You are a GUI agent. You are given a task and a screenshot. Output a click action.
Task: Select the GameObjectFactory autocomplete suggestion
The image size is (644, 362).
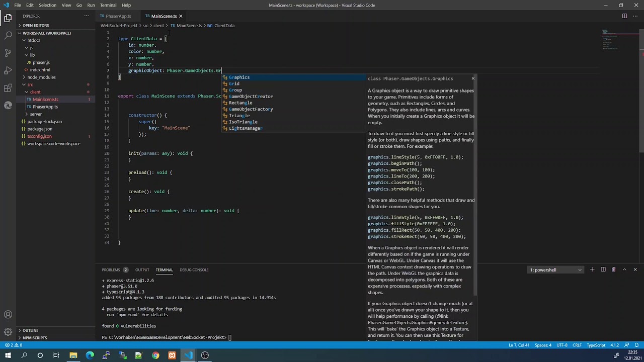294,109
